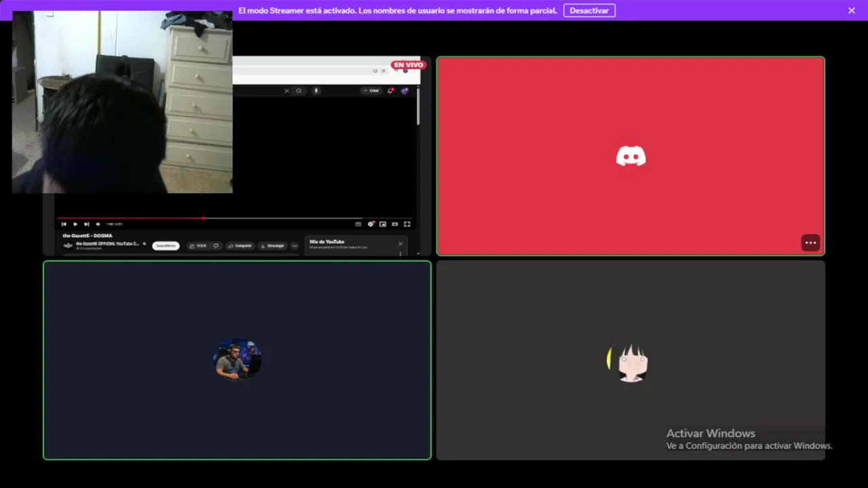Click the EN VIVO live badge on the stream
868x488 pixels.
(408, 65)
